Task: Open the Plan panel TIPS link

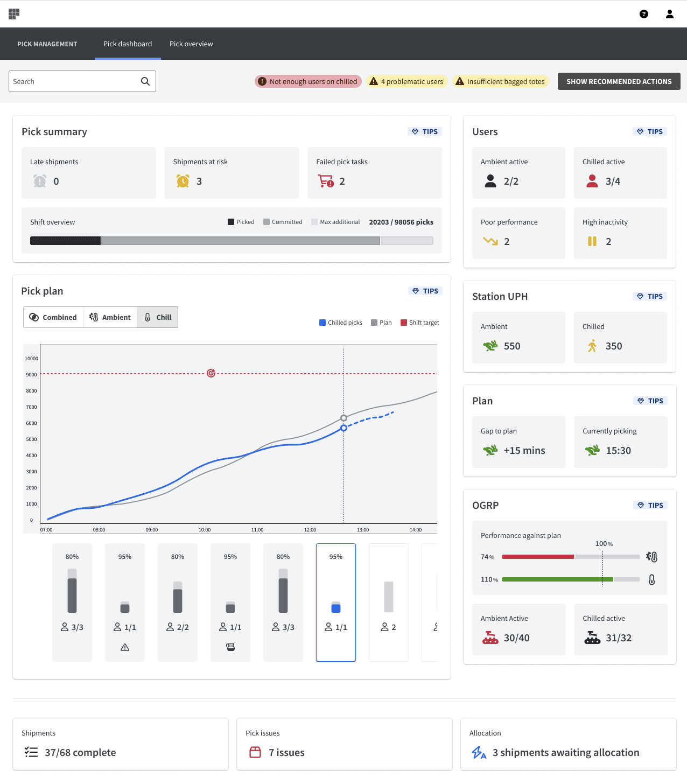Action: pyautogui.click(x=650, y=401)
